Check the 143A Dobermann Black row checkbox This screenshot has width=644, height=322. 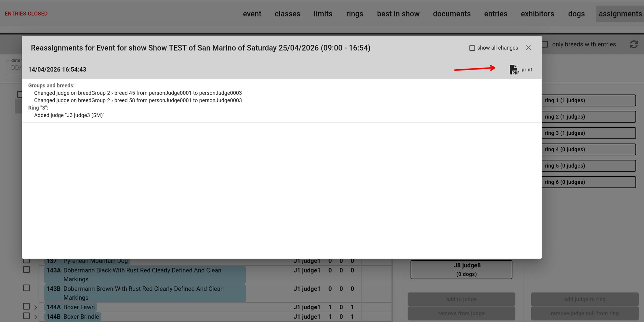point(27,270)
